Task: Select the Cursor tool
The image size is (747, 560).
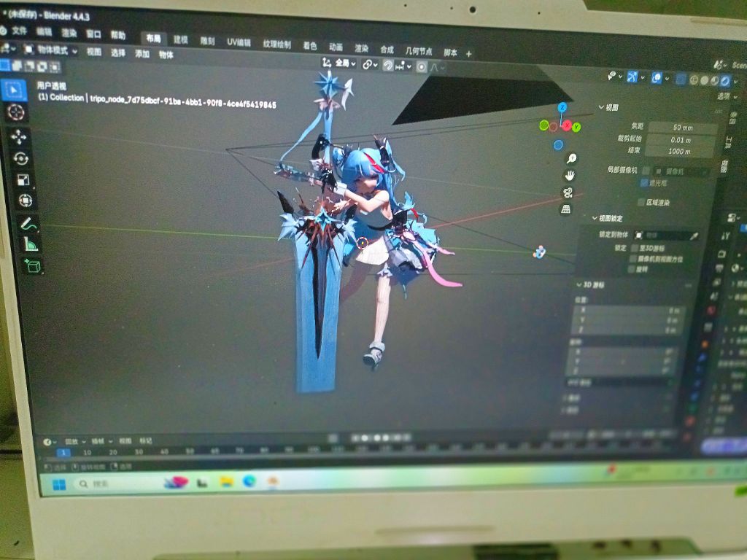Action: 16,112
